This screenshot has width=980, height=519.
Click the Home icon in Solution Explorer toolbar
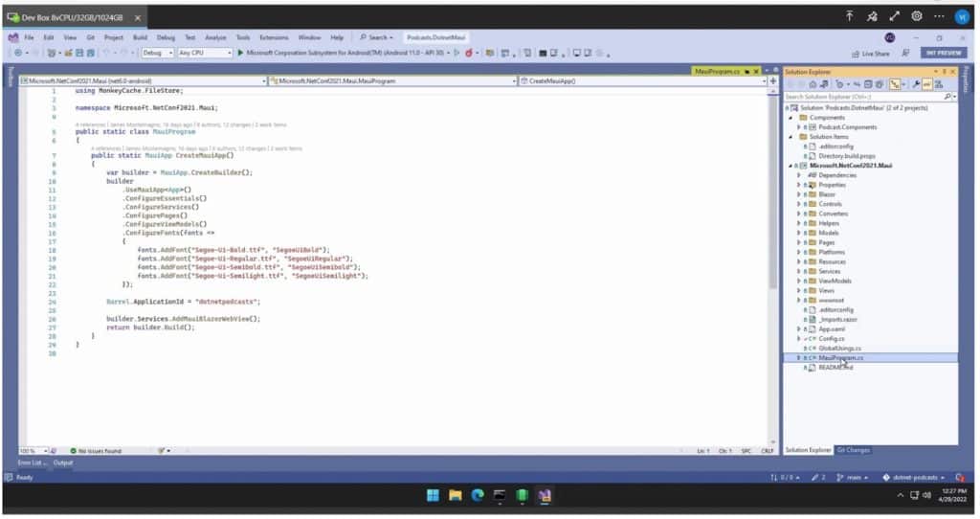tap(813, 84)
